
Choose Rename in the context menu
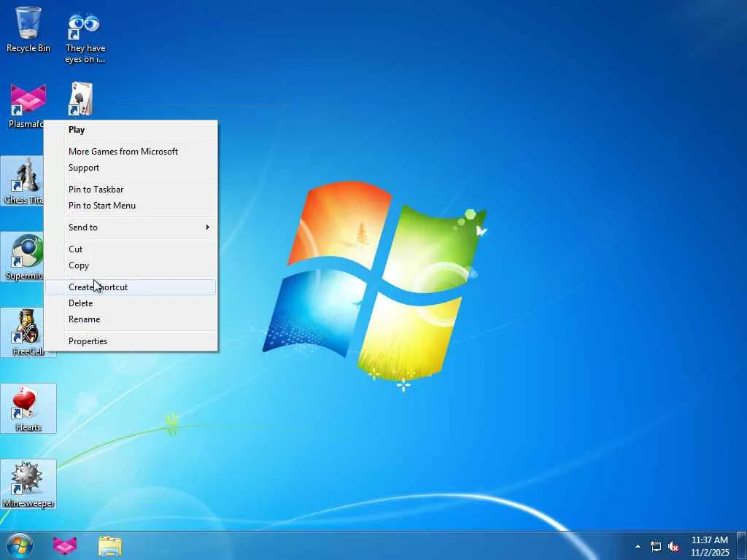click(131, 319)
